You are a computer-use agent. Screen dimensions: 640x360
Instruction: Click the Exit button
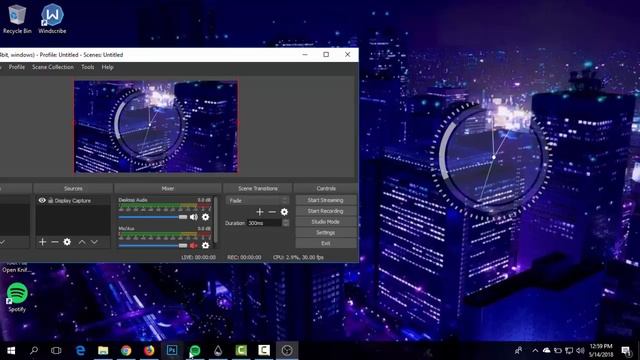(325, 243)
